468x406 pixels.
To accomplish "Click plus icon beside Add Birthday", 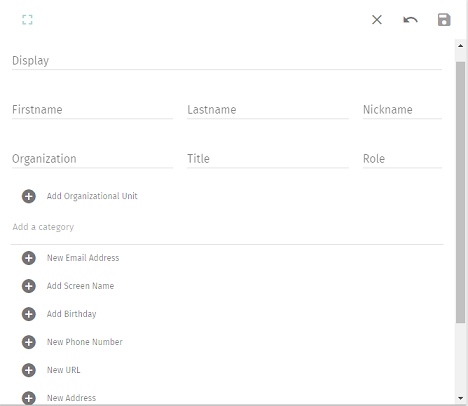I will pos(29,314).
